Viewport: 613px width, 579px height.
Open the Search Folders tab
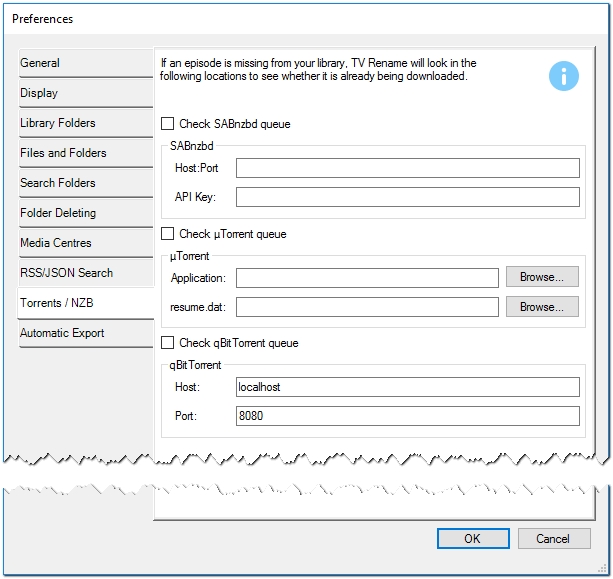pos(85,183)
